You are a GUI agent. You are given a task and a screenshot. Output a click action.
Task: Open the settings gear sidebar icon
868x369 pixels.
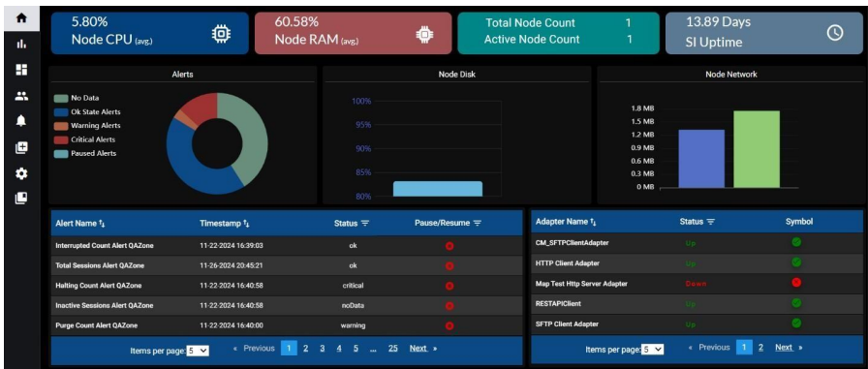coord(21,173)
